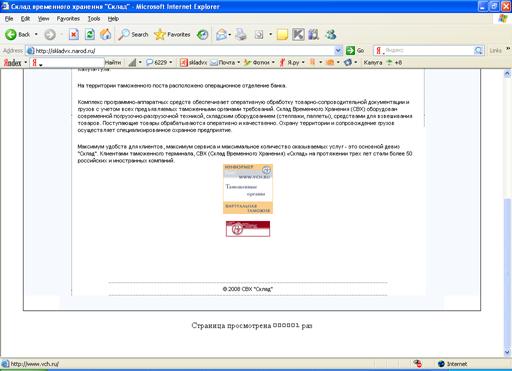Open the Favorites menu

coord(68,19)
